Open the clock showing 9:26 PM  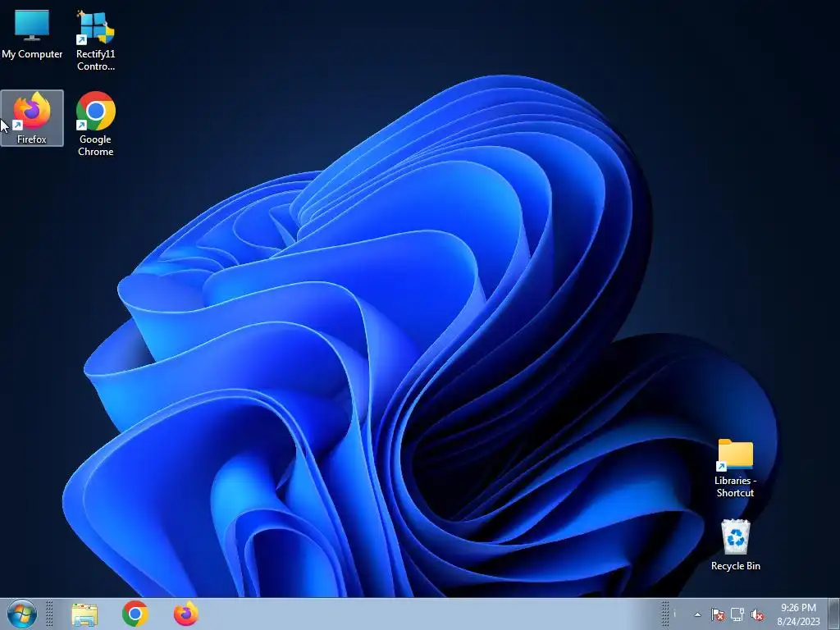click(798, 614)
